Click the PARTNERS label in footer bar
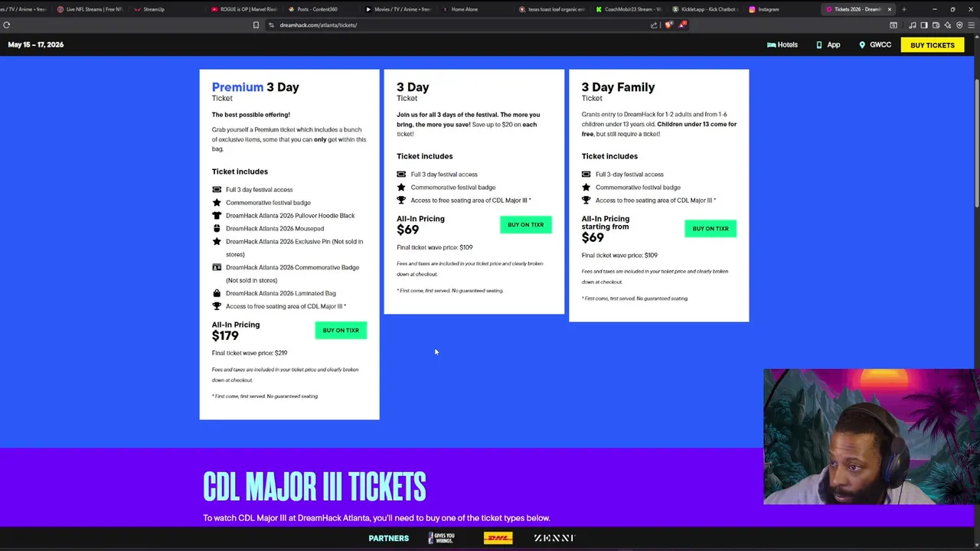This screenshot has height=551, width=980. coord(389,538)
